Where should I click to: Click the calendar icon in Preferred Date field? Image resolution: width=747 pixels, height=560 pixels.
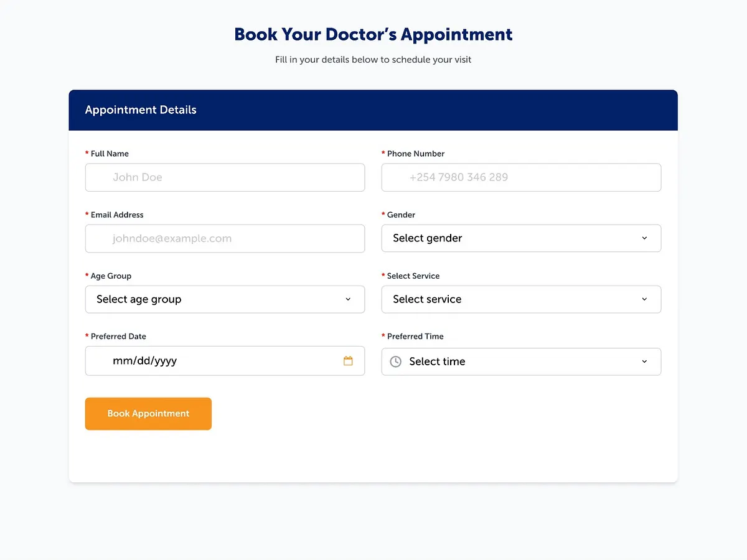pyautogui.click(x=349, y=360)
